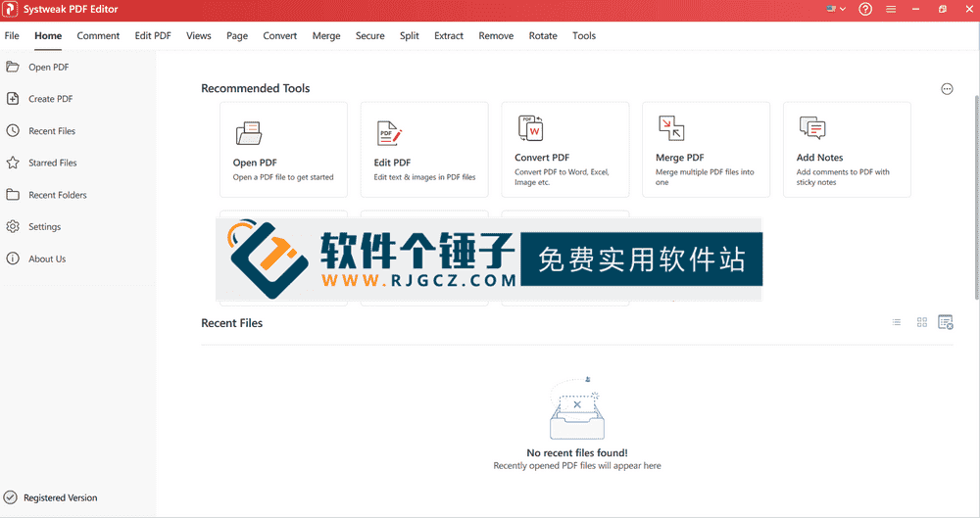Select the Rotate tab

[x=543, y=35]
